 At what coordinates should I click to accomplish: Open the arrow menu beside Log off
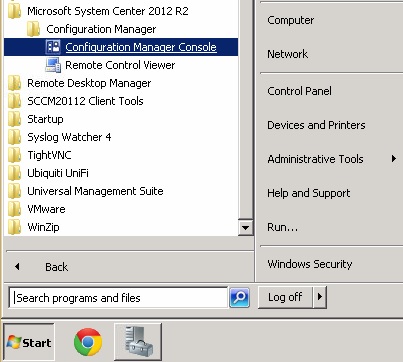[320, 297]
